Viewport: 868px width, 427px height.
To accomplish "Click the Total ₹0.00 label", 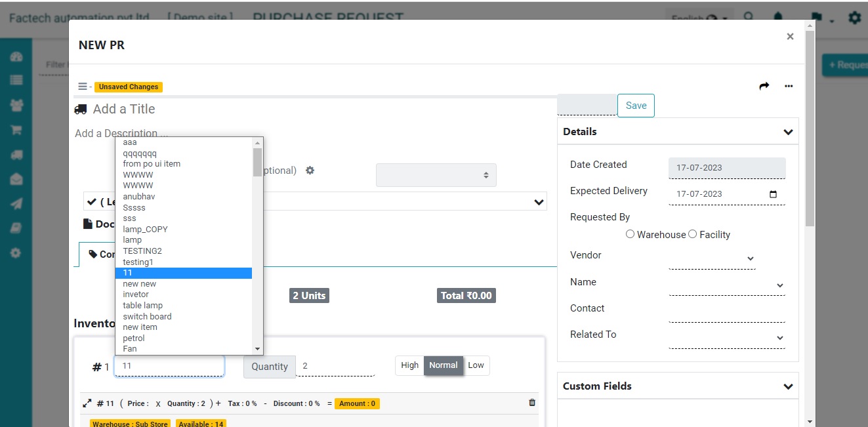I will (x=466, y=296).
